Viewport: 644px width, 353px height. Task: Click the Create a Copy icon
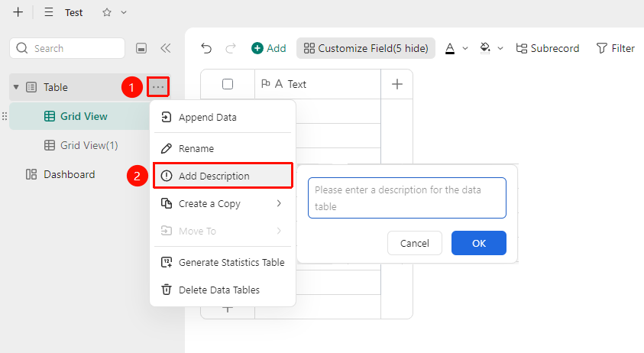tap(167, 203)
